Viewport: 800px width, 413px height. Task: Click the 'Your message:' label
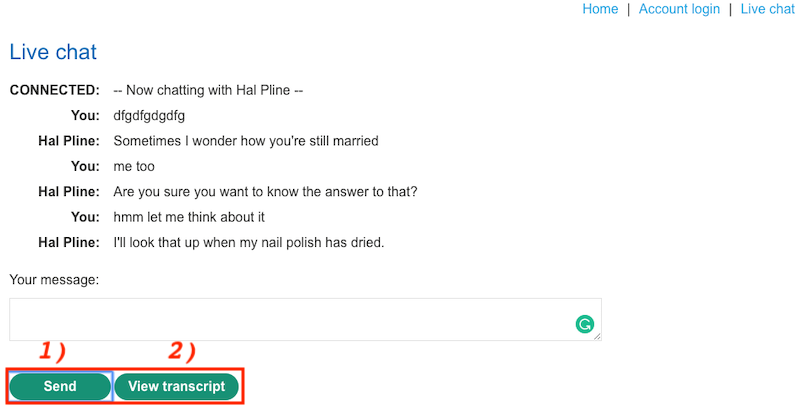[x=54, y=280]
